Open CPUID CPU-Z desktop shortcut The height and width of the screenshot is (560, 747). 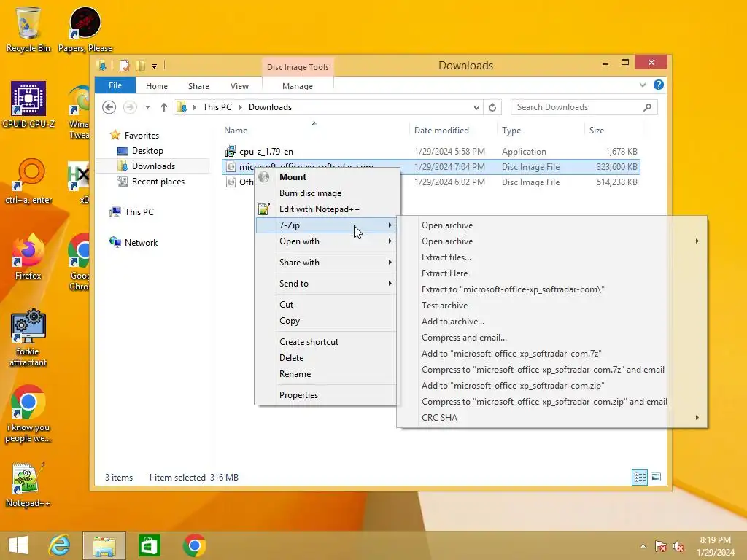(x=28, y=105)
